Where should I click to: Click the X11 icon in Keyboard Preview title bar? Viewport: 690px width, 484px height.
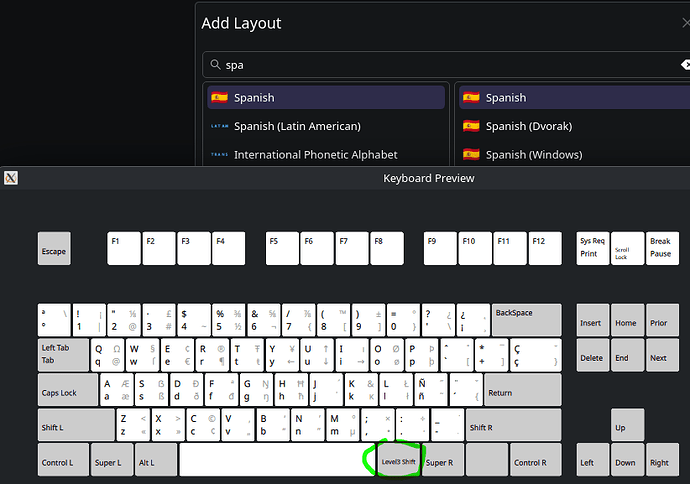click(10, 178)
